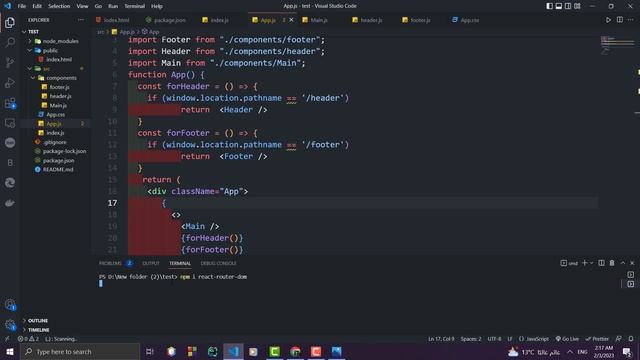Expand the node_modules folder
640x360 pixels.
pyautogui.click(x=56, y=41)
